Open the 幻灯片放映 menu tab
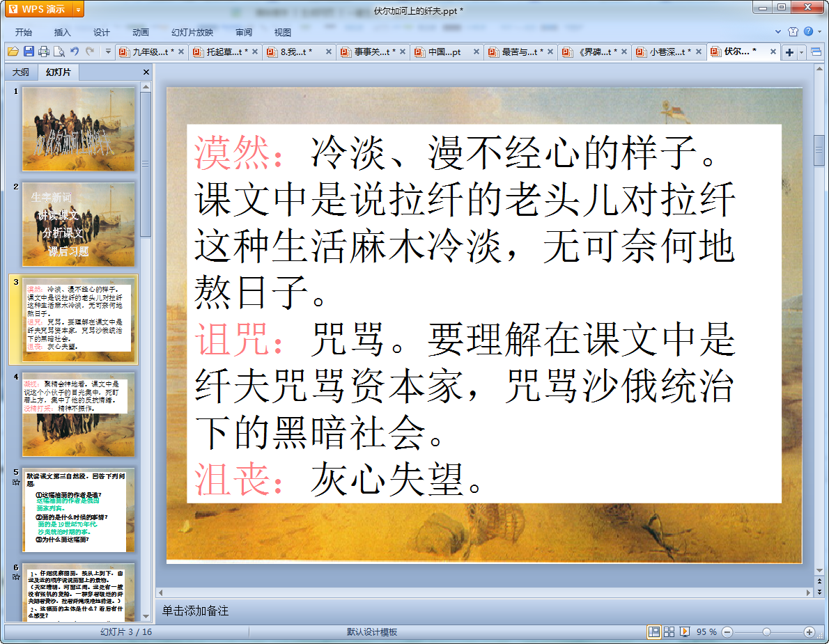 (192, 32)
